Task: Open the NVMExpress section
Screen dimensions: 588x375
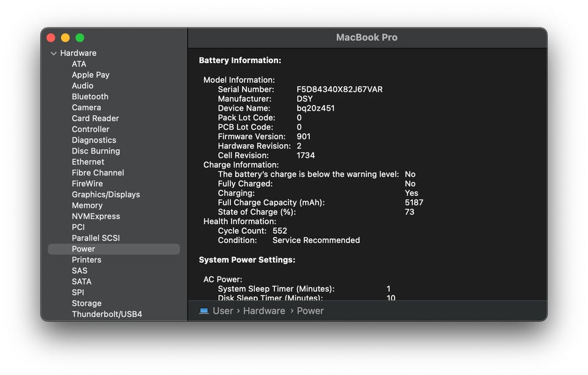Action: coord(96,217)
